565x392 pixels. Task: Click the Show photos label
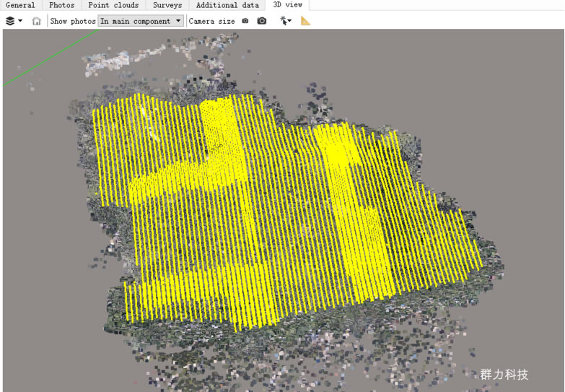click(x=73, y=21)
